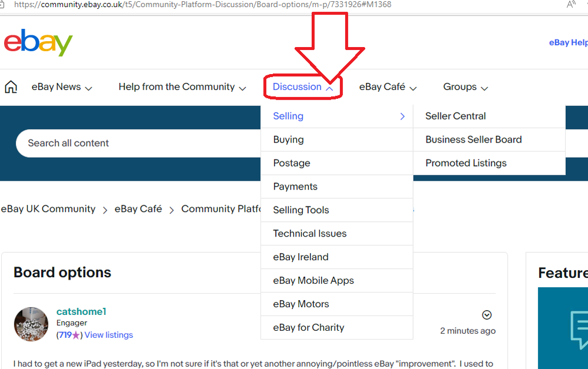Select eBay Ireland menu entry

click(x=337, y=257)
